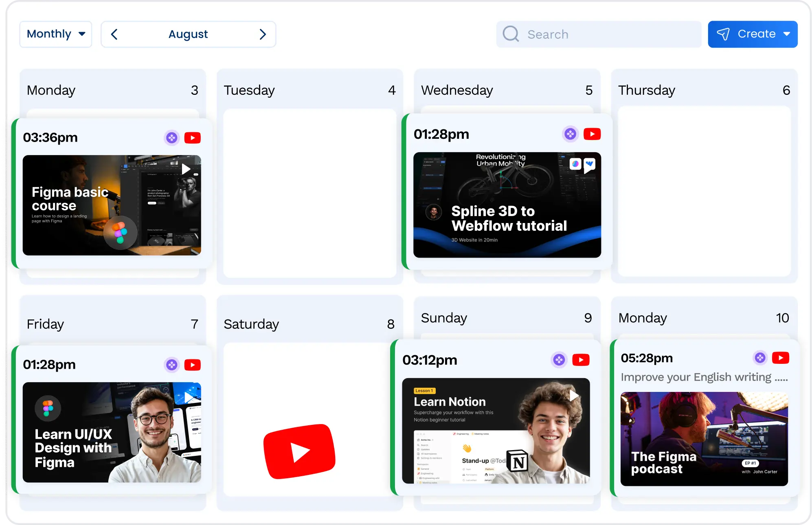This screenshot has width=812, height=525.
Task: Click the large YouTube logo in the Saturday cell
Action: coord(300,450)
